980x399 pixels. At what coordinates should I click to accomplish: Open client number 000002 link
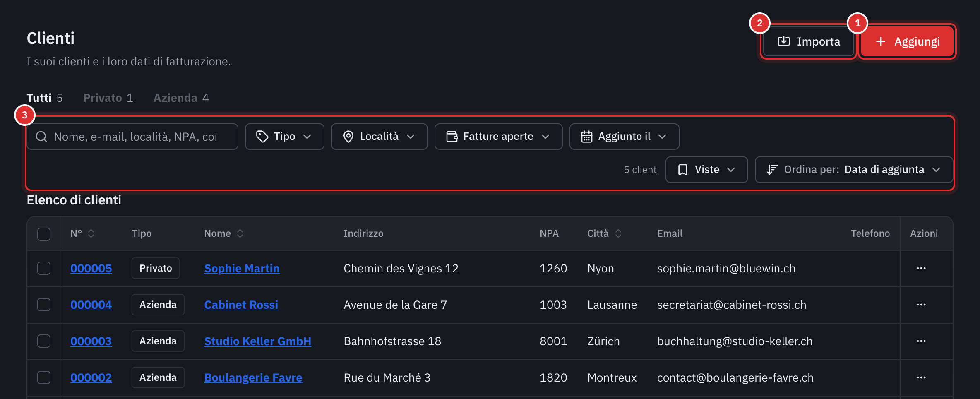(x=91, y=377)
